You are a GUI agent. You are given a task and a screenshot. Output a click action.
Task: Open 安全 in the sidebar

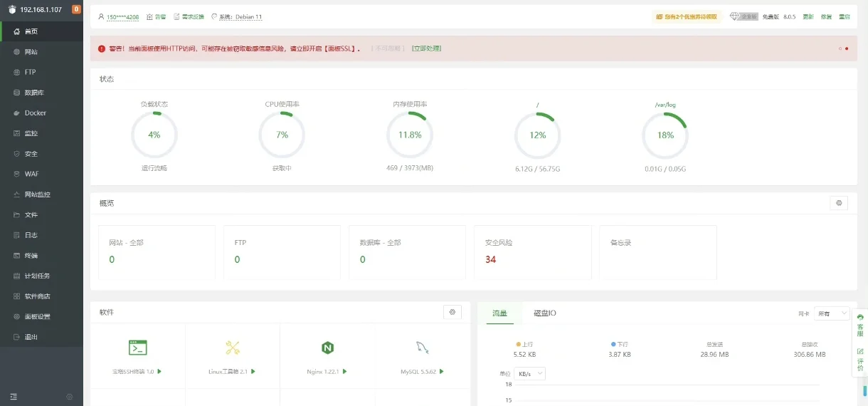coord(41,154)
